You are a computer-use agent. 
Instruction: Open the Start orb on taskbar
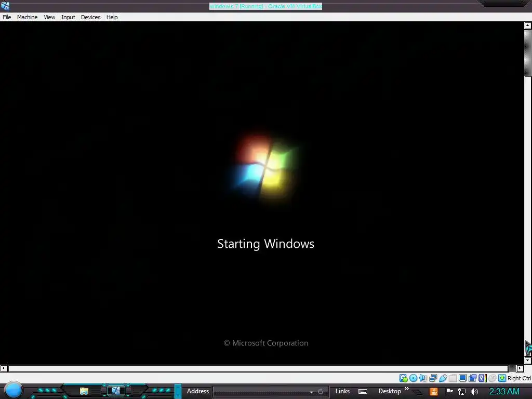(13, 390)
